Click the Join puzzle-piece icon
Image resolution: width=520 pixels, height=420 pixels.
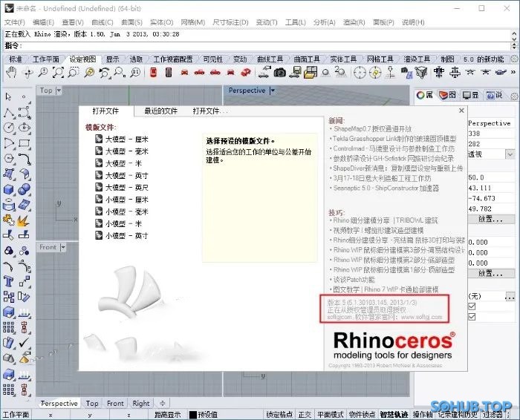(x=9, y=220)
